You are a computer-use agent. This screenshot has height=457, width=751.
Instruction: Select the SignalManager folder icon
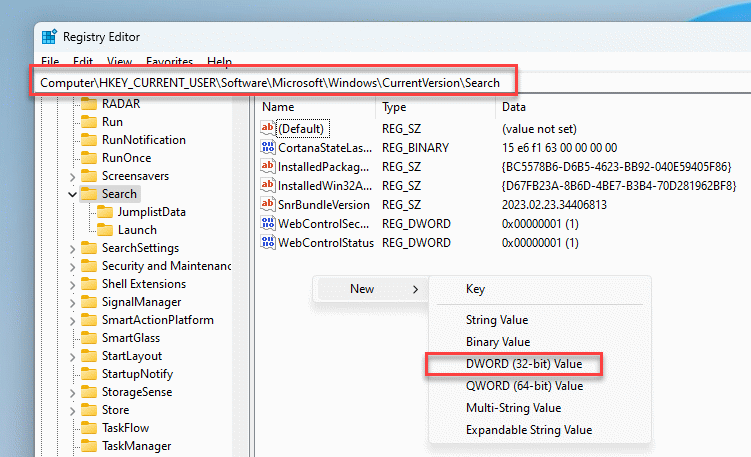tap(89, 302)
